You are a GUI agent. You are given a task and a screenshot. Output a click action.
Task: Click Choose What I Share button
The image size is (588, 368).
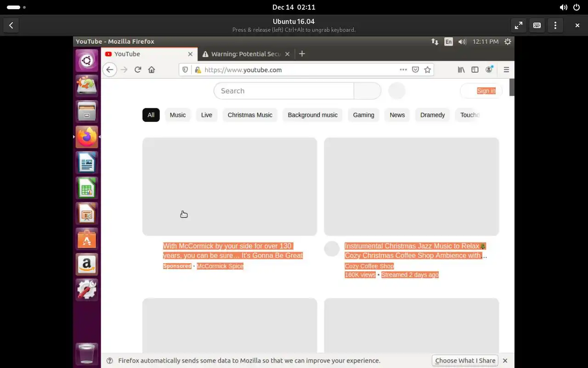click(x=465, y=361)
